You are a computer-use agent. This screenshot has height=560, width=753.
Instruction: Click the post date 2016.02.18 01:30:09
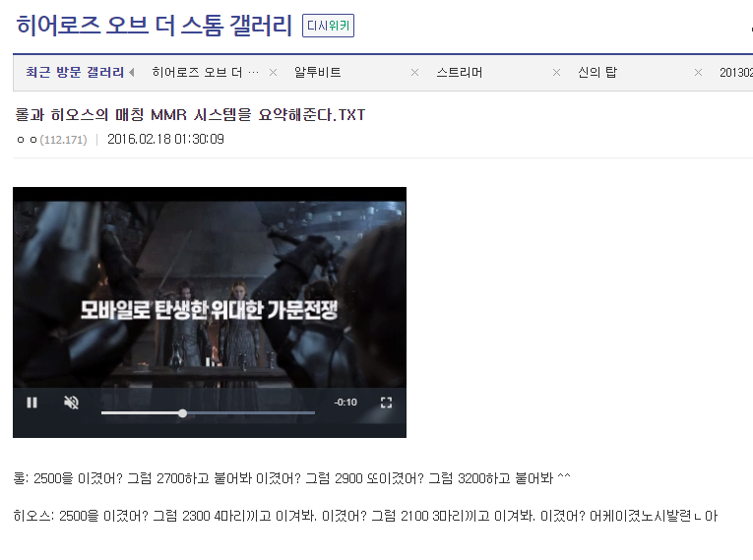click(x=165, y=140)
